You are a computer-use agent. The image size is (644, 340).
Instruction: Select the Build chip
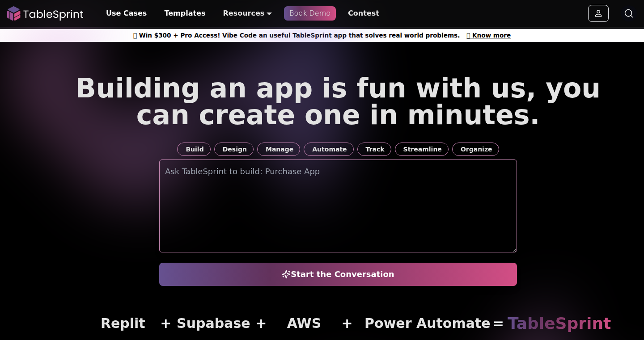(195, 149)
